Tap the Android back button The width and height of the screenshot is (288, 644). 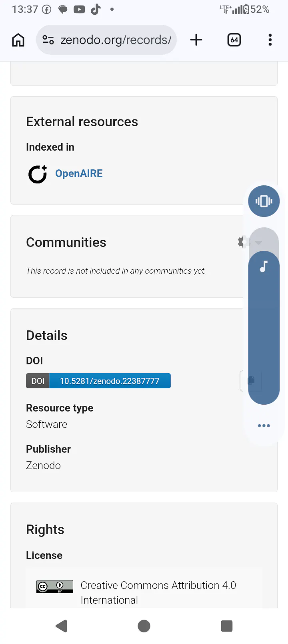pos(61,626)
